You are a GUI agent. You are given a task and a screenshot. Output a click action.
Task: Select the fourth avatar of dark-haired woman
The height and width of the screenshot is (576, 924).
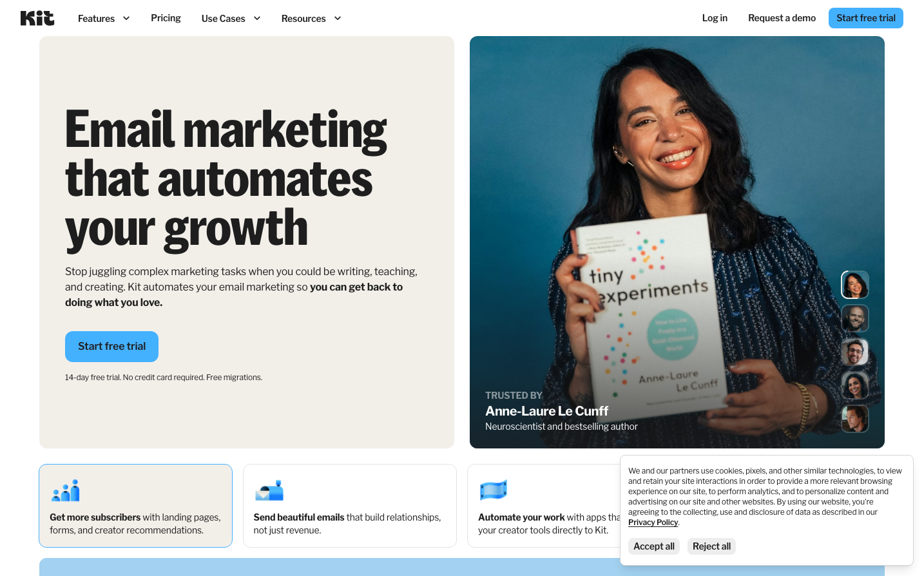click(x=855, y=385)
